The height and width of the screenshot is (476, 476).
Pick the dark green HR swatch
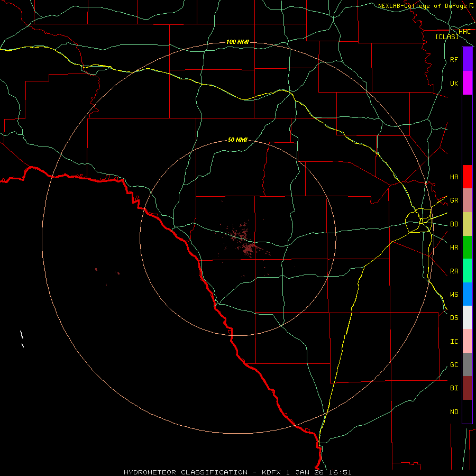point(467,248)
